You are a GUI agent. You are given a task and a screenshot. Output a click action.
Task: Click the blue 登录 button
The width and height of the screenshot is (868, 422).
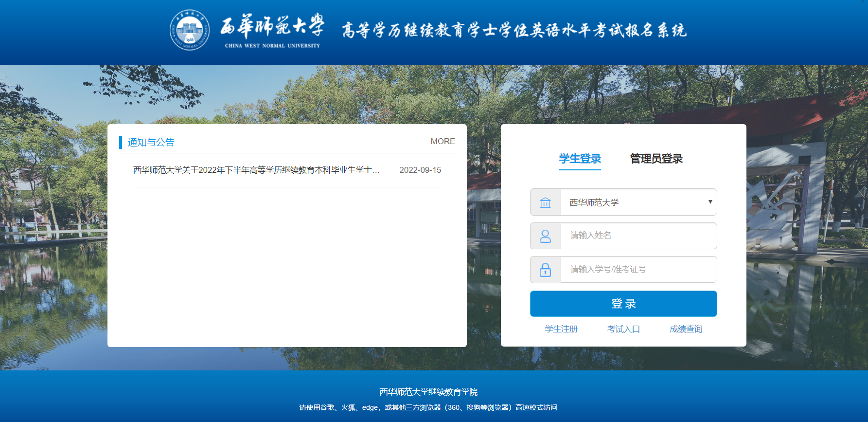[623, 304]
